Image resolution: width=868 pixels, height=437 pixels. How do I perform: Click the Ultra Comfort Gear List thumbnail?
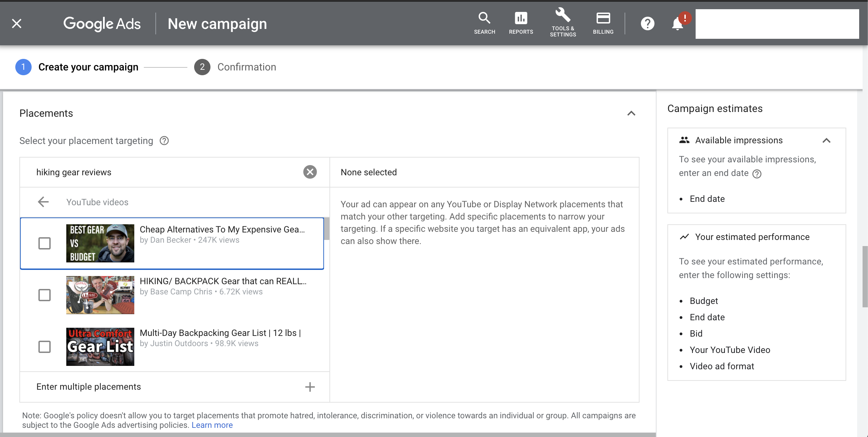click(100, 346)
